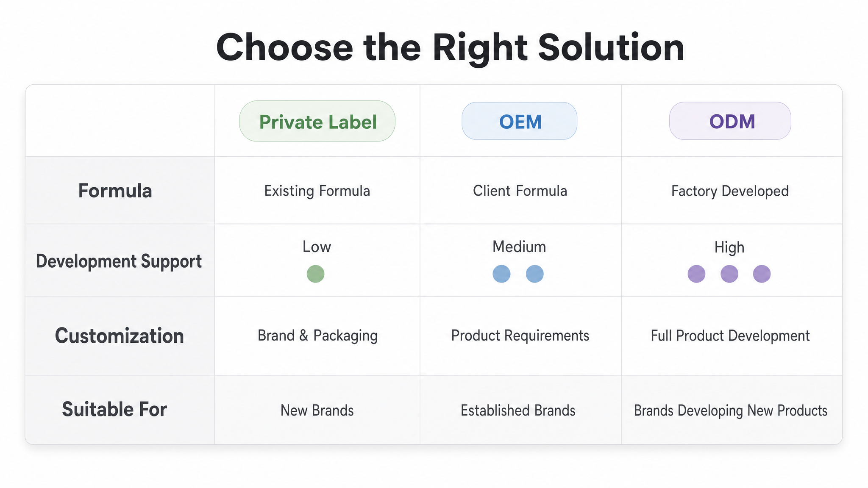Select the purple ODM pill badge
This screenshot has height=488, width=868.
[x=730, y=121]
